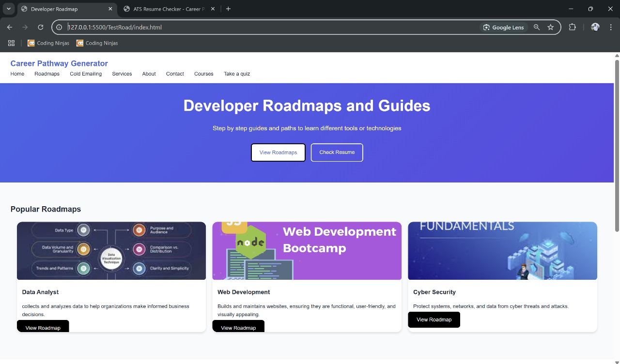Click the View Roadmaps button
This screenshot has width=620, height=364.
[278, 152]
